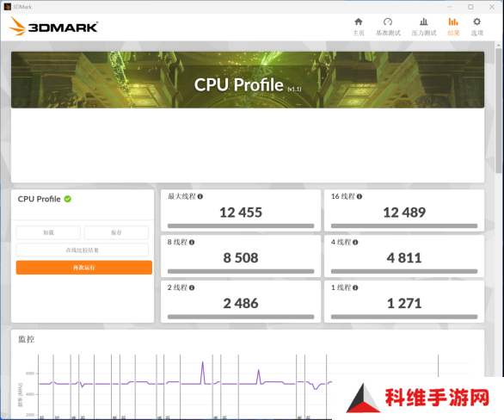Open the 选项 options gear icon
The width and height of the screenshot is (504, 420).
pos(477,22)
